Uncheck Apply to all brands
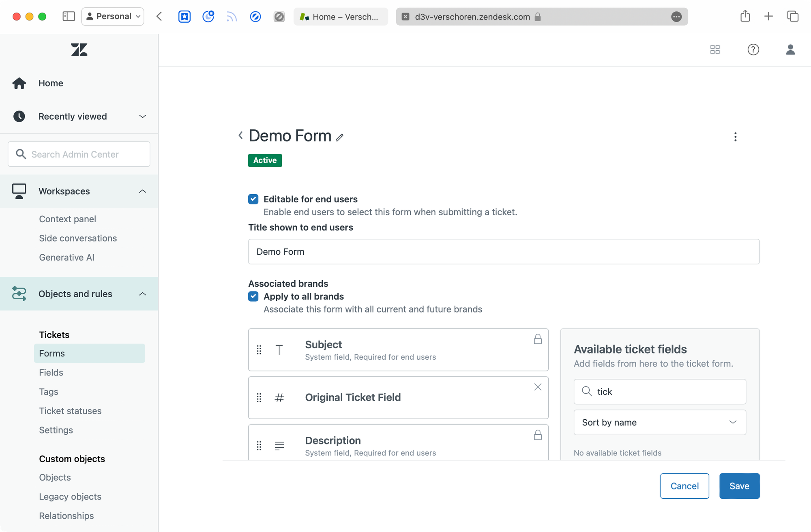The height and width of the screenshot is (532, 811). pyautogui.click(x=253, y=296)
